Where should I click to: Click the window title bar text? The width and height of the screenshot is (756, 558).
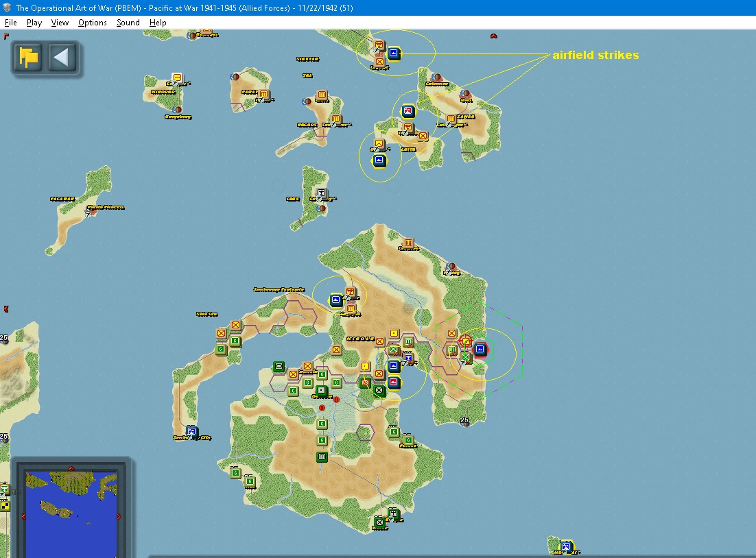tap(184, 8)
